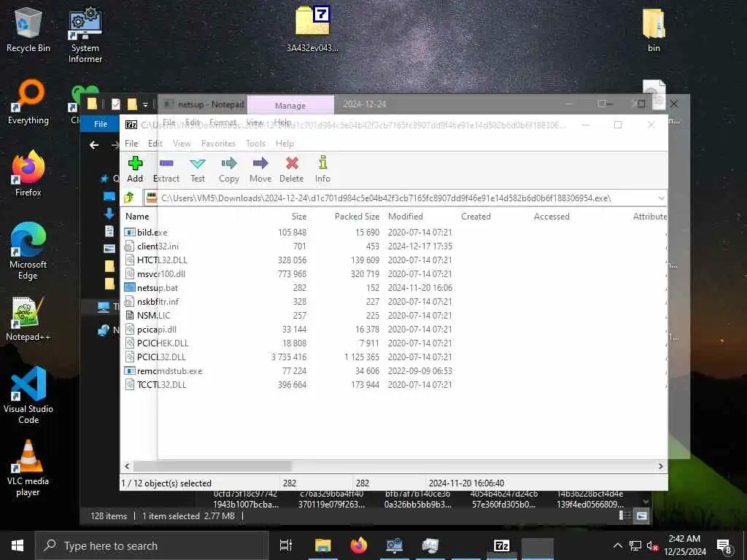This screenshot has width=747, height=560.
Task: Sort by the Packed Size column header
Action: tap(357, 216)
